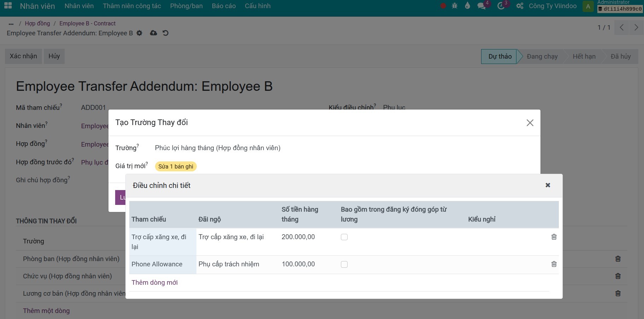The image size is (644, 319).
Task: Expand the breadcrumb ellipsis
Action: pos(11,24)
